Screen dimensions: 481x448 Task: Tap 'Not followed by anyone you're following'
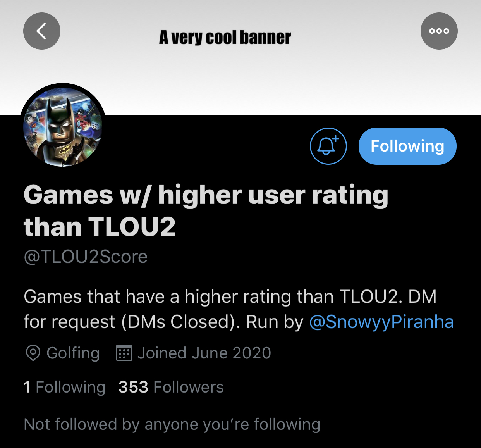tap(172, 424)
